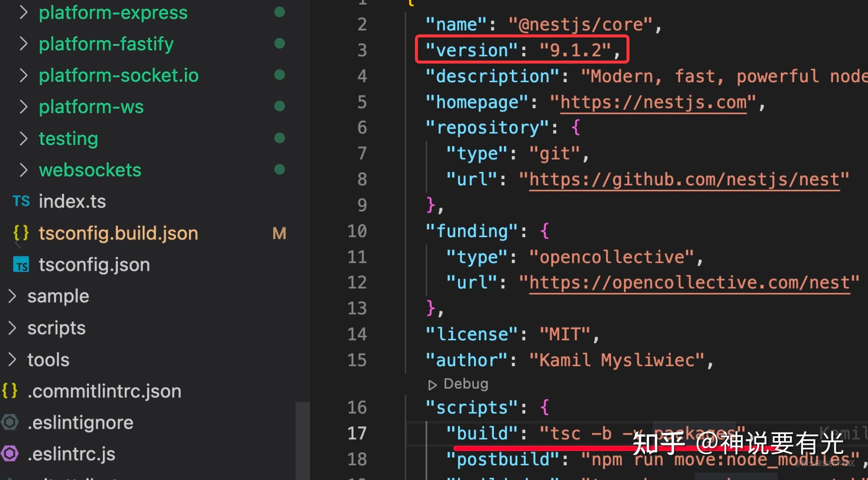Click the TypeScript icon next to tsconfig.json
Viewport: 868px width, 480px height.
point(21,264)
